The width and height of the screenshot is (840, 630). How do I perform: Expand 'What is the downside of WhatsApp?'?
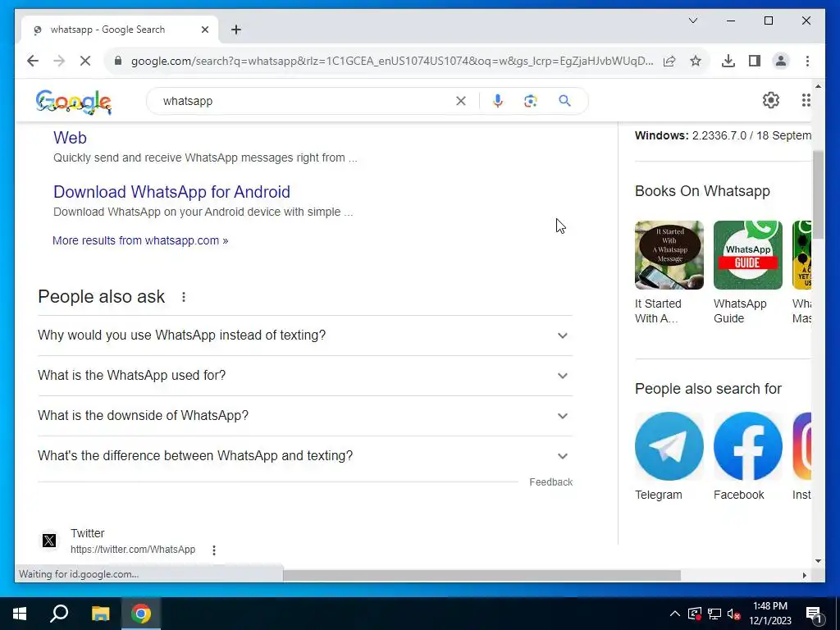305,416
